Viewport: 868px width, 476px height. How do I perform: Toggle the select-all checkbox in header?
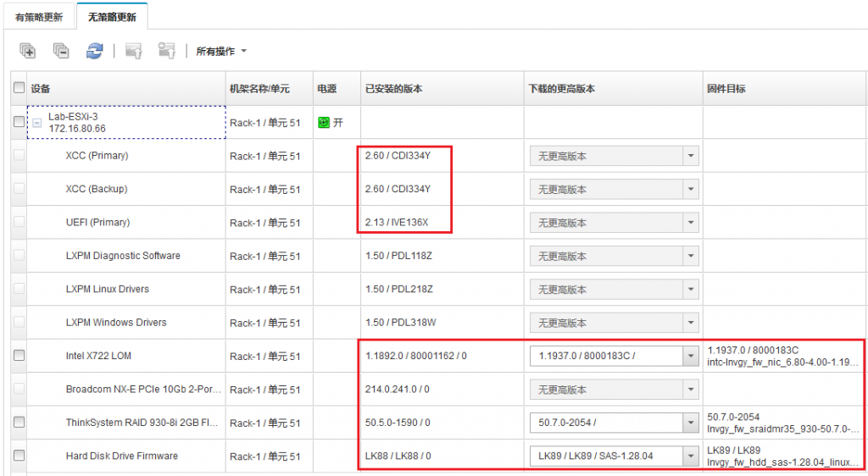click(x=19, y=87)
